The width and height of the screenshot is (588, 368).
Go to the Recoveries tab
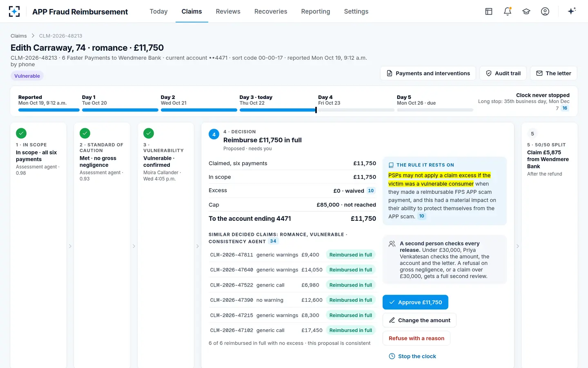click(x=271, y=11)
